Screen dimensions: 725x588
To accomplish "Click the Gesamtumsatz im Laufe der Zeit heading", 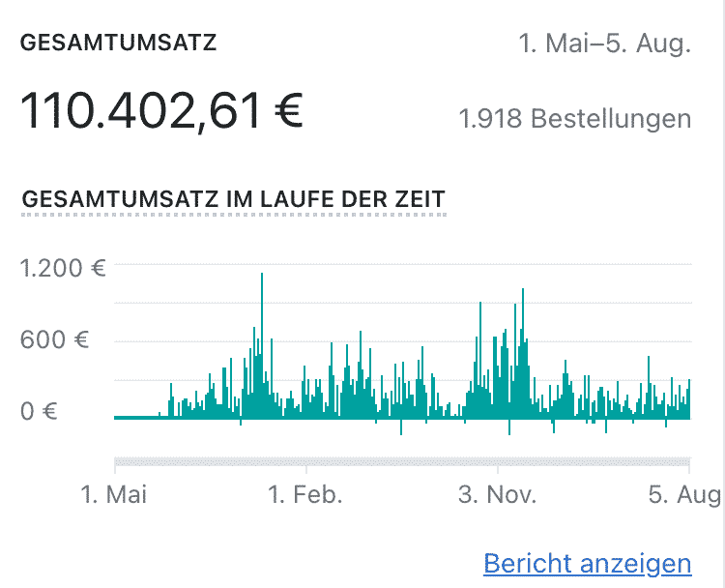I will point(234,199).
